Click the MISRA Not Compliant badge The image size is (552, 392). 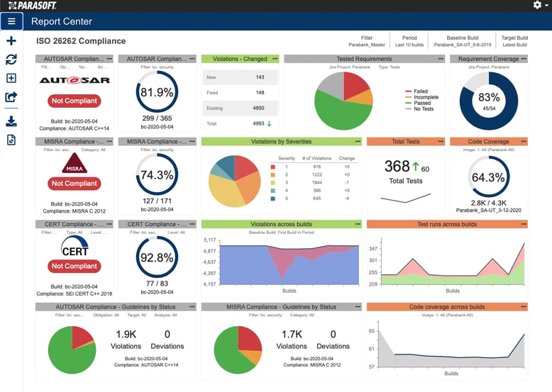pyautogui.click(x=74, y=184)
